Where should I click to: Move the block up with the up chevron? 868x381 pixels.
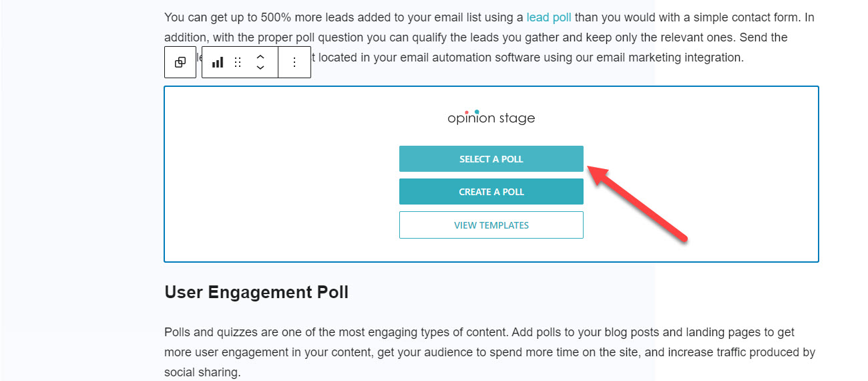tap(260, 57)
